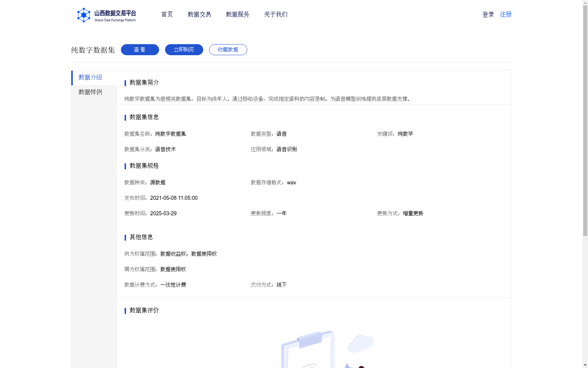Click the wav storage format value
This screenshot has width=588, height=368.
(x=291, y=183)
